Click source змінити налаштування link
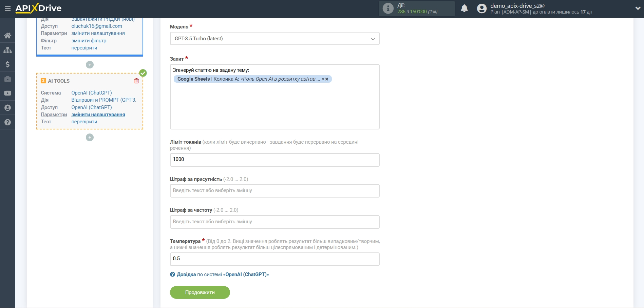Image resolution: width=644 pixels, height=308 pixels. (98, 33)
